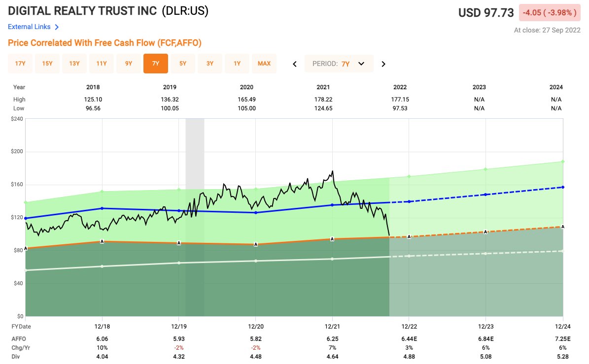The image size is (589, 364).
Task: Go to next period with right arrow
Action: click(x=383, y=64)
